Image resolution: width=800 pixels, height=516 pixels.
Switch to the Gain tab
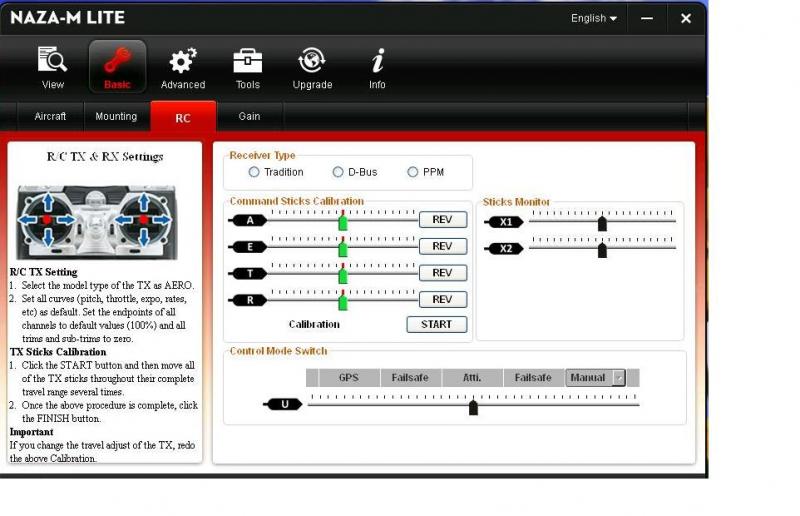click(x=249, y=116)
